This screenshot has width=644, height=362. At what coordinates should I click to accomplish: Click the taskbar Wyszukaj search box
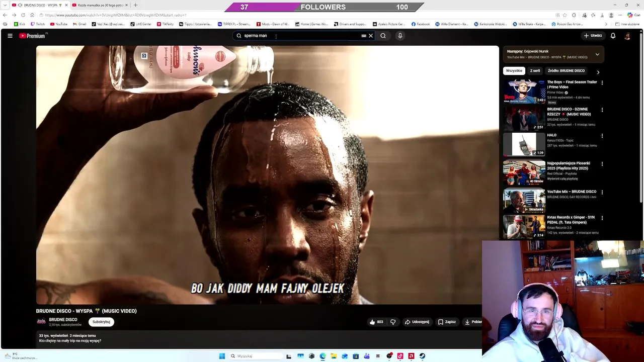point(255,356)
